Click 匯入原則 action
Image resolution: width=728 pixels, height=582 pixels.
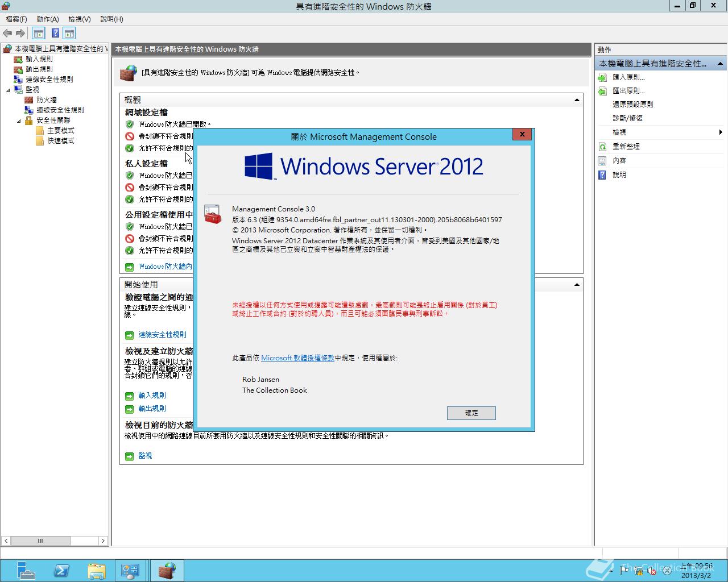pos(628,77)
